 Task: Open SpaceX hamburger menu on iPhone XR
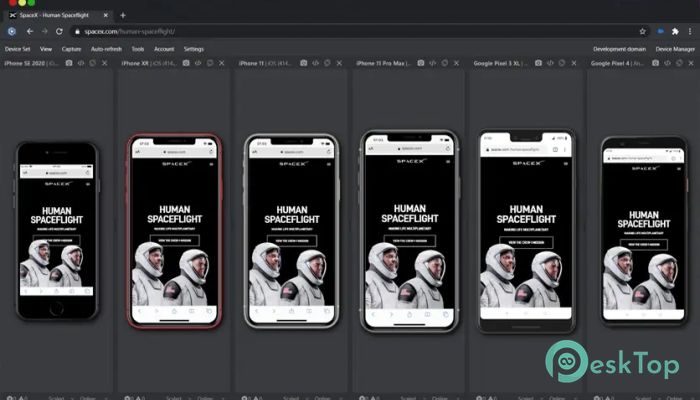point(211,164)
